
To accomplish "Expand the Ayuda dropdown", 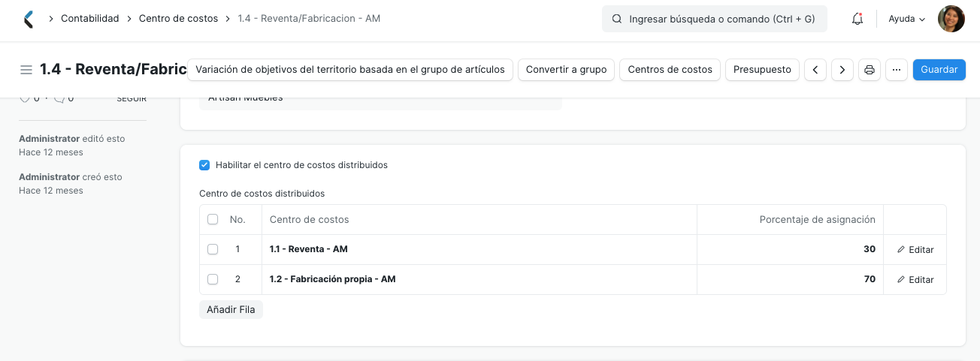I will pos(907,19).
